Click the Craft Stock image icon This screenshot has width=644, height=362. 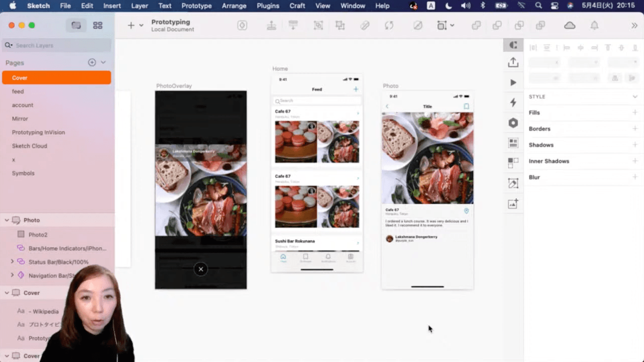pyautogui.click(x=513, y=203)
